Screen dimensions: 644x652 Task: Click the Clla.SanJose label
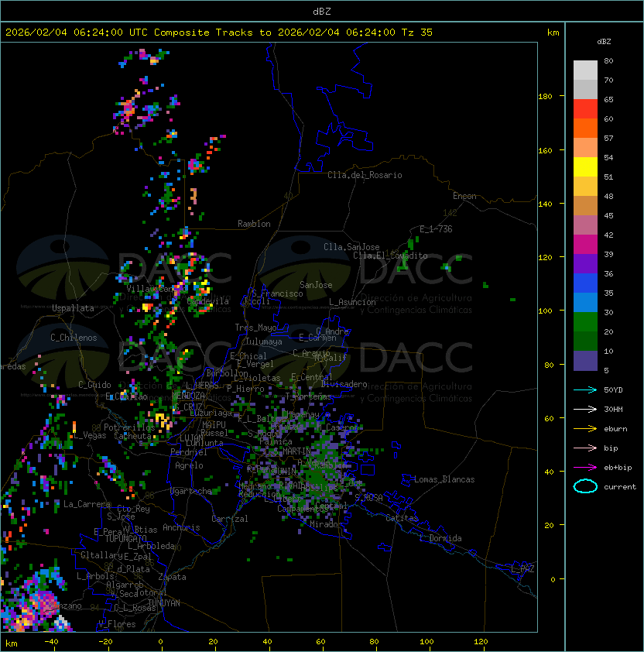click(351, 247)
